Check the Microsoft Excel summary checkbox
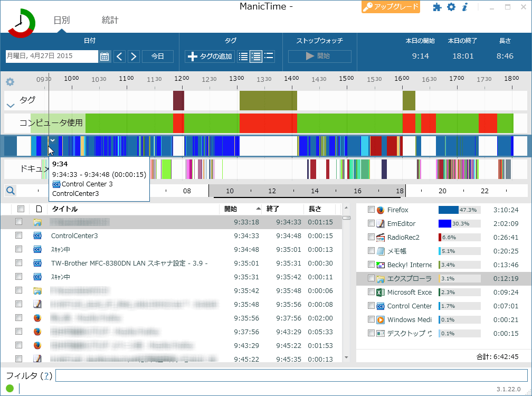This screenshot has width=532, height=396. pyautogui.click(x=371, y=292)
